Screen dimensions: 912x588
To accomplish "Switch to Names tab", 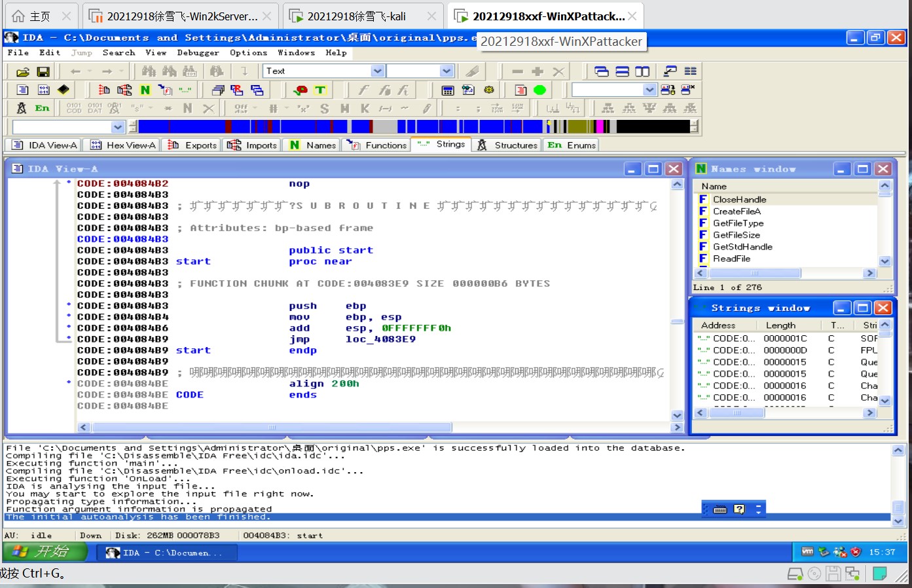I will [x=312, y=145].
